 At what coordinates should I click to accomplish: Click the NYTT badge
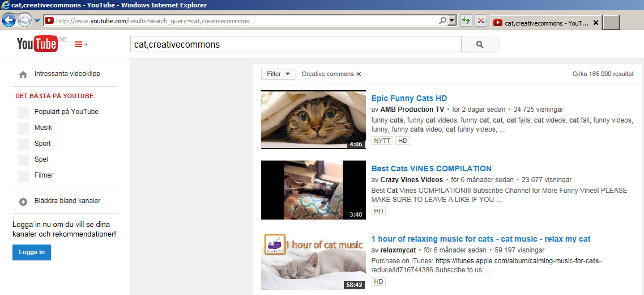(x=382, y=141)
